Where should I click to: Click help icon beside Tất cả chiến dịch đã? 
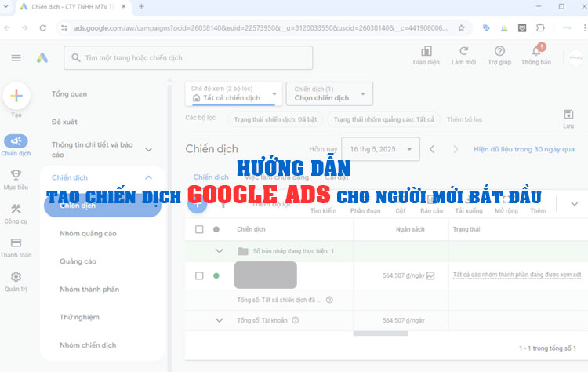329,300
